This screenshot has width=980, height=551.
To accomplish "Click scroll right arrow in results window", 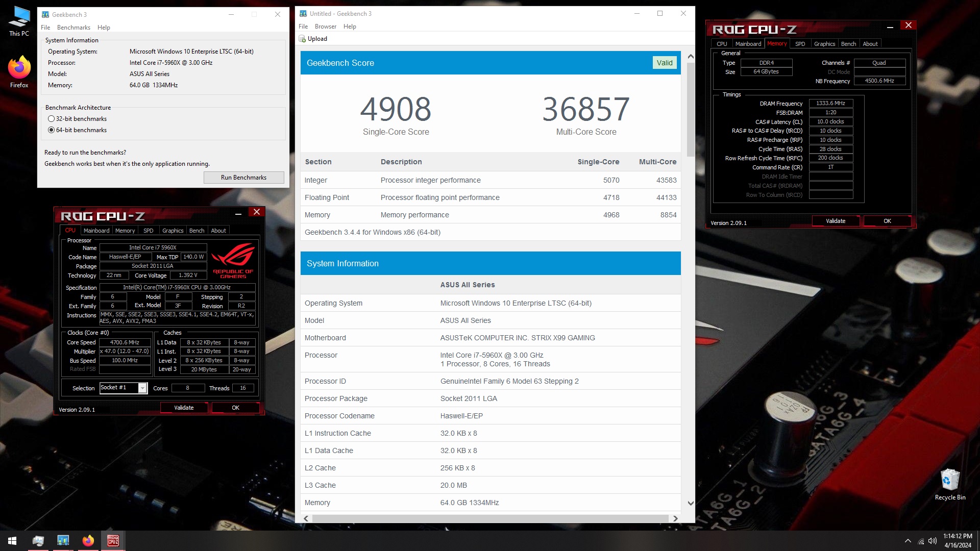I will click(x=675, y=518).
